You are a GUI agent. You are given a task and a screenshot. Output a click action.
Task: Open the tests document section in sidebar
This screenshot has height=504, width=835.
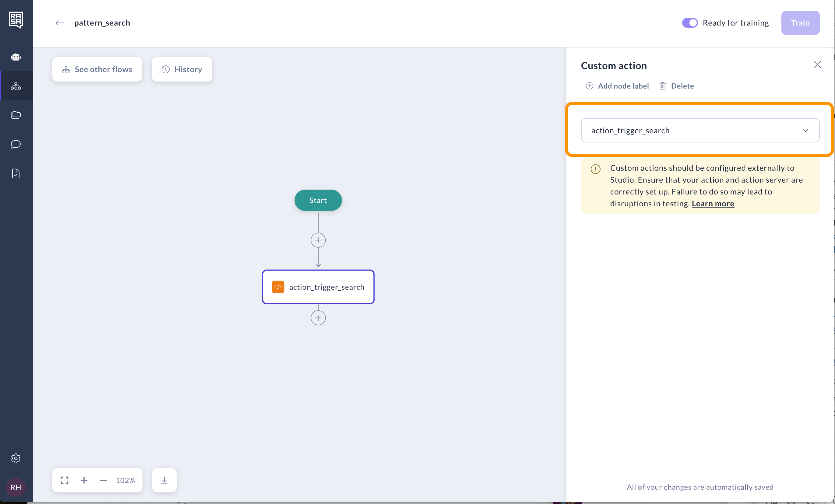16,173
